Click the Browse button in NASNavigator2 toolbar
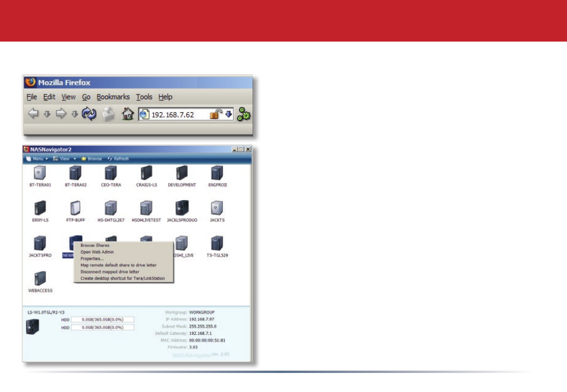The width and height of the screenshot is (567, 392). click(92, 159)
